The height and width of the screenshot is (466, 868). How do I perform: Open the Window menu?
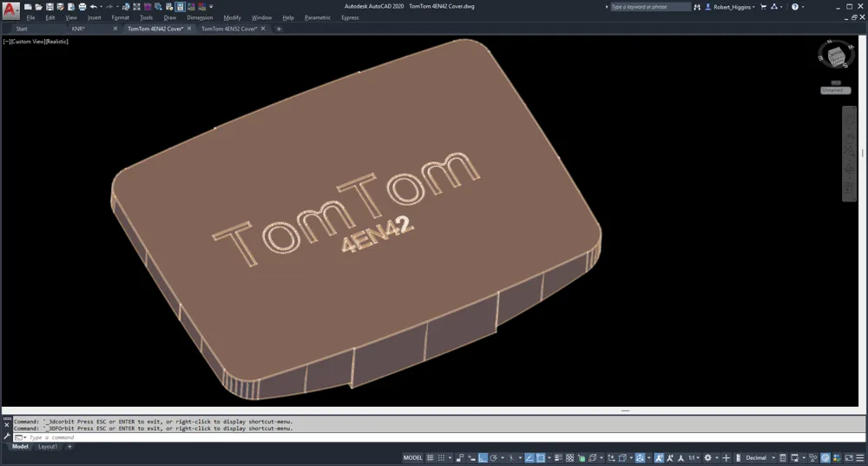261,17
